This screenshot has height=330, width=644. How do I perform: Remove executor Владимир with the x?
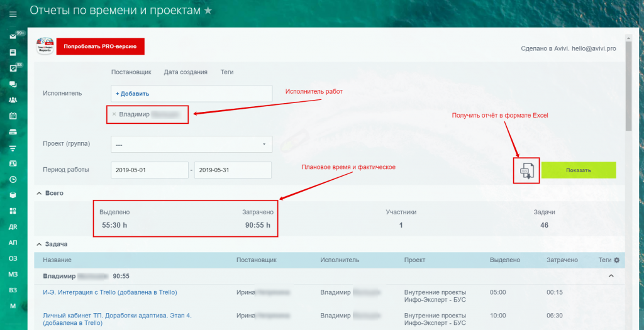tap(114, 114)
